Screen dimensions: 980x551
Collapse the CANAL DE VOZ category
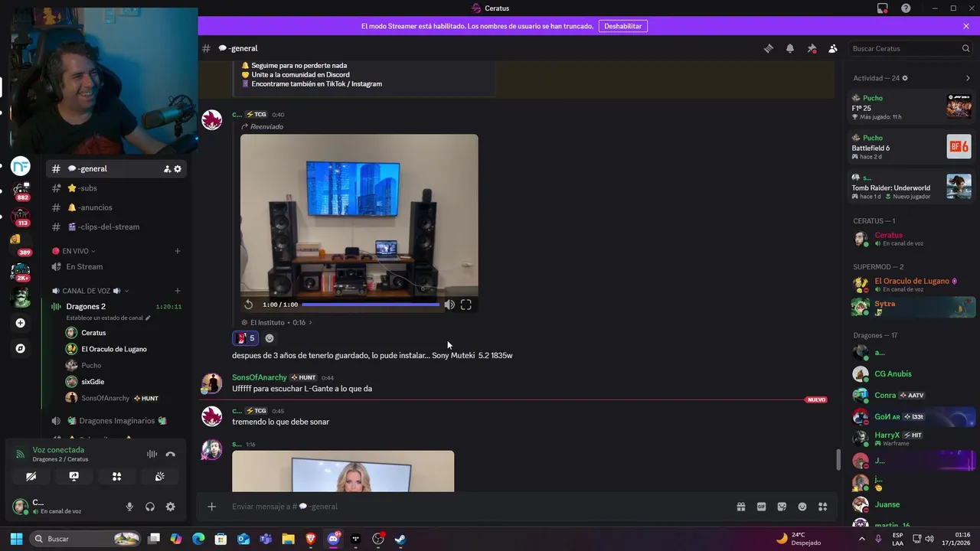pos(90,291)
